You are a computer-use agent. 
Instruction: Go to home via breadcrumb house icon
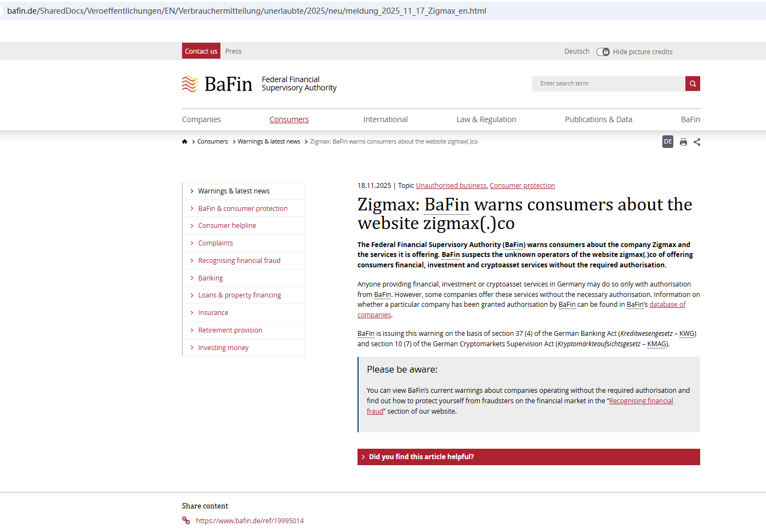(x=185, y=141)
